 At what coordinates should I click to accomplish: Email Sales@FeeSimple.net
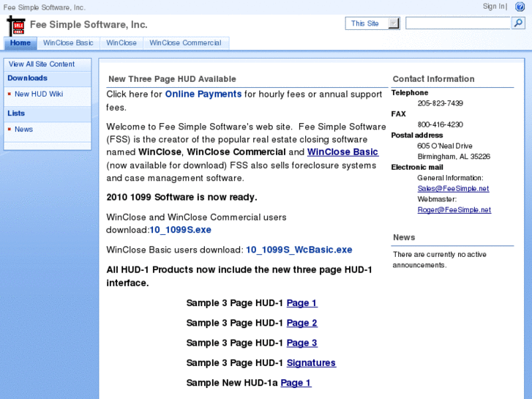point(453,188)
